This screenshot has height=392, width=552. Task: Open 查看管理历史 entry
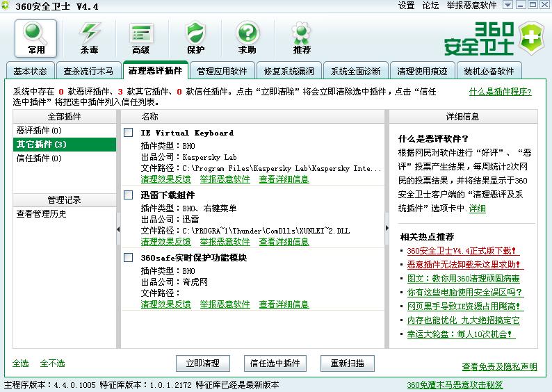(x=41, y=214)
